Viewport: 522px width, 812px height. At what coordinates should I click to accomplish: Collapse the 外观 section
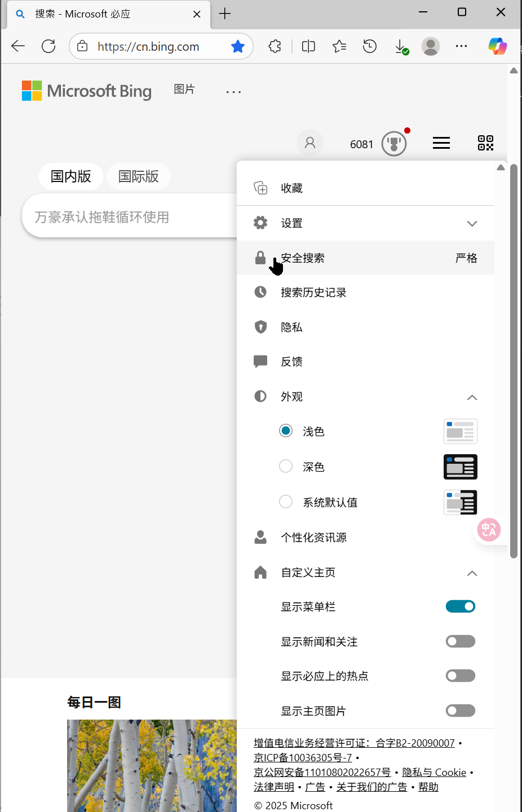coord(472,397)
